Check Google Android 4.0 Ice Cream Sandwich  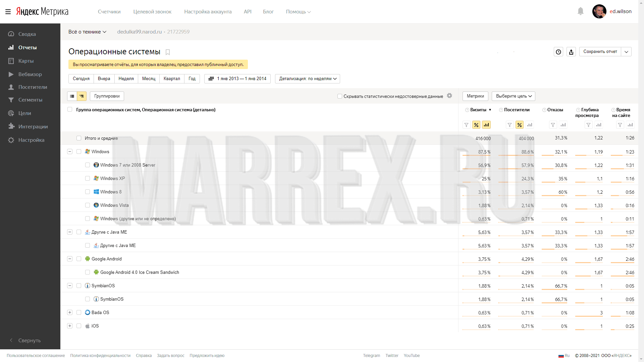(x=88, y=272)
